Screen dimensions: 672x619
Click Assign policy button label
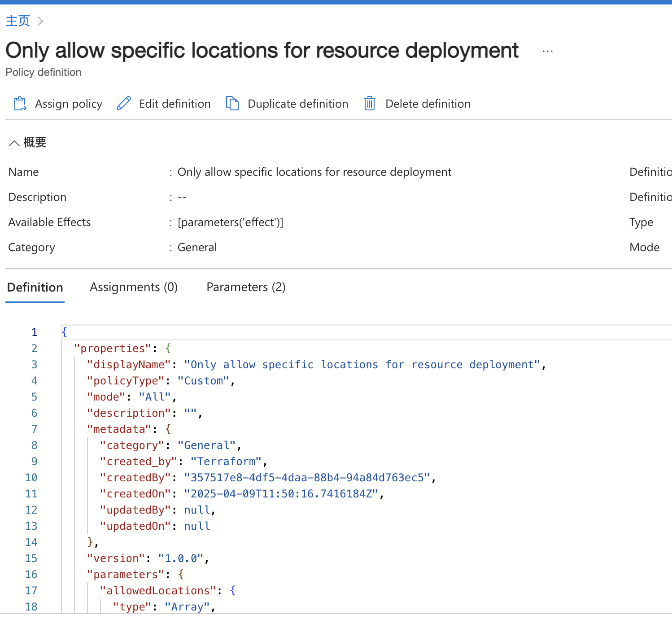pyautogui.click(x=69, y=104)
